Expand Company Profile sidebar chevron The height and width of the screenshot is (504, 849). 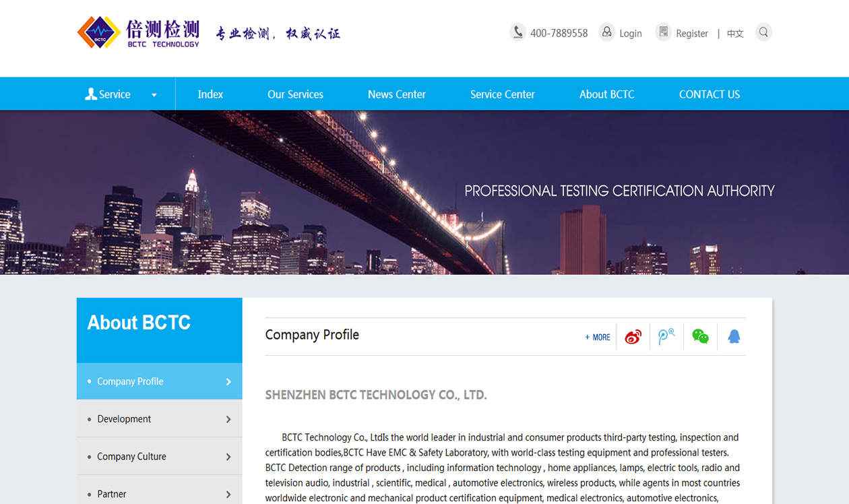tap(228, 381)
